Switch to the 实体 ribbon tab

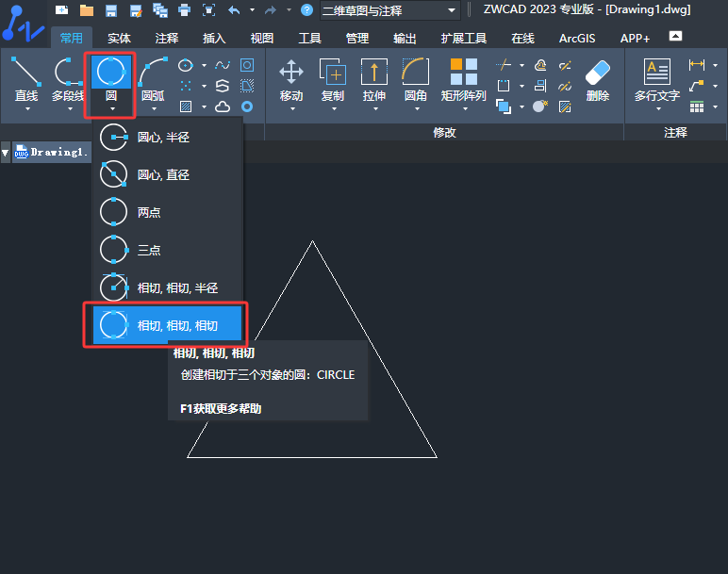point(120,38)
